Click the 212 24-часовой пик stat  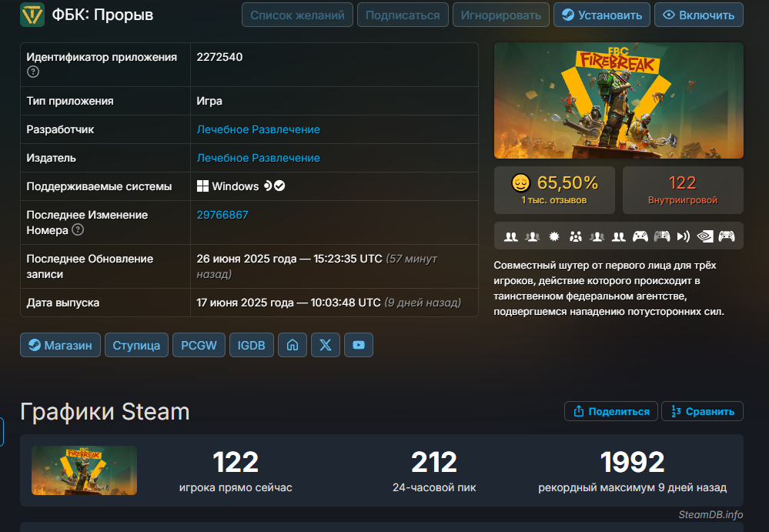[x=434, y=470]
